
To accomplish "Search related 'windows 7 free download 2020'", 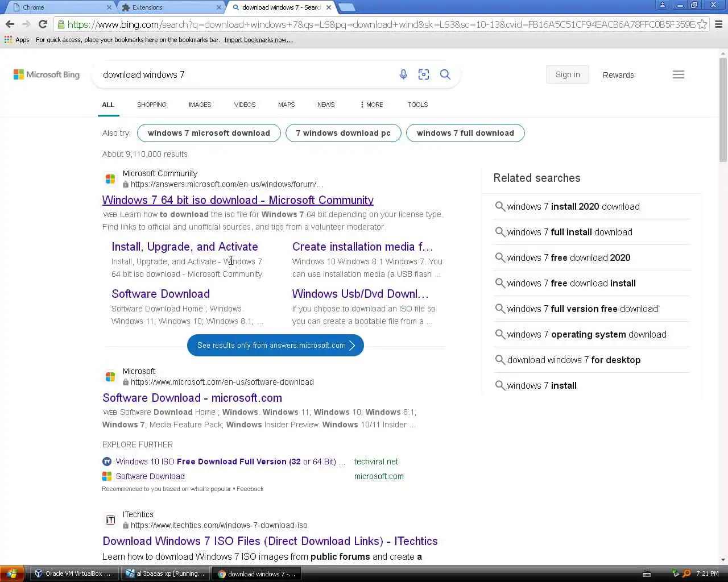I will [569, 257].
